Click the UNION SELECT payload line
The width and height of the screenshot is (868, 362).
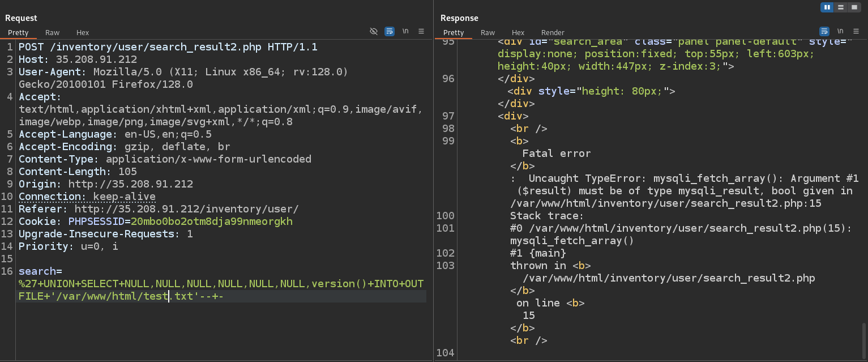coord(221,283)
